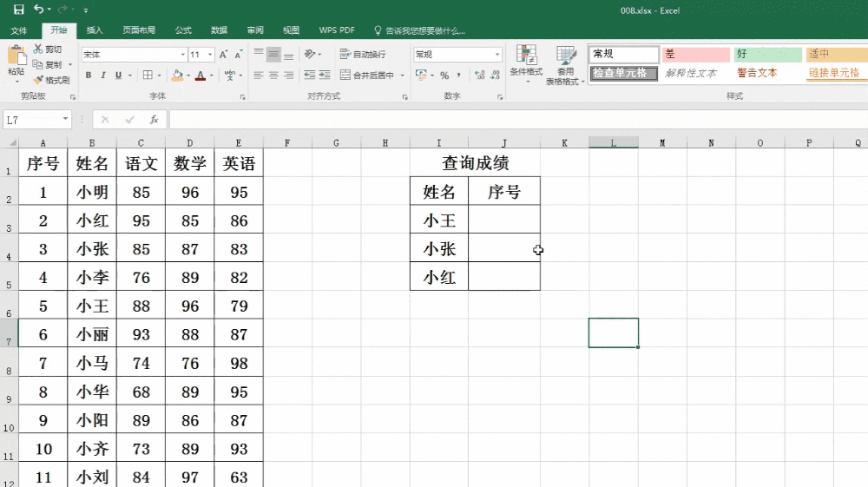The height and width of the screenshot is (487, 868).
Task: Open 条件格式 conditional formatting
Action: click(527, 63)
